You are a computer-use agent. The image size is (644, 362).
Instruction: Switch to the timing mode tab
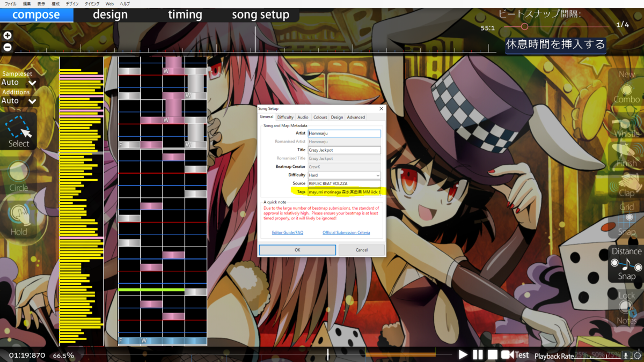[x=185, y=14]
